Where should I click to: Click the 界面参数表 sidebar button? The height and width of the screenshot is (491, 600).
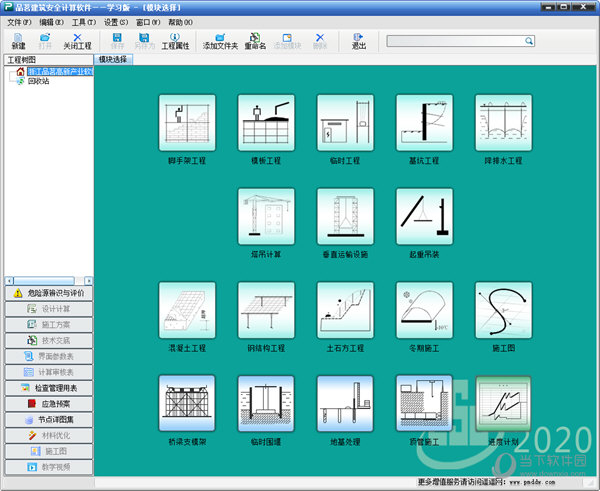click(x=49, y=356)
